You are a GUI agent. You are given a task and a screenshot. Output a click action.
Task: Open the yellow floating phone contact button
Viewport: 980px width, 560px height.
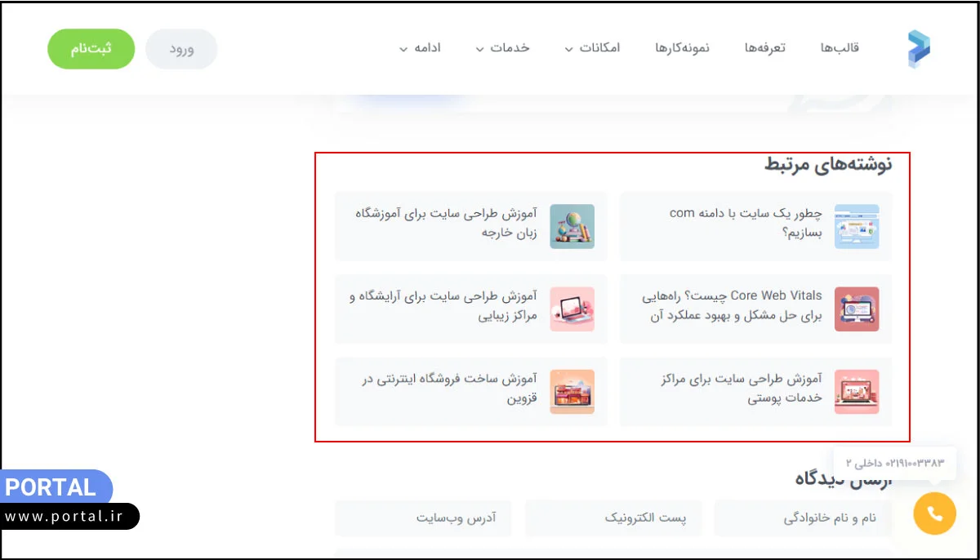coord(933,513)
